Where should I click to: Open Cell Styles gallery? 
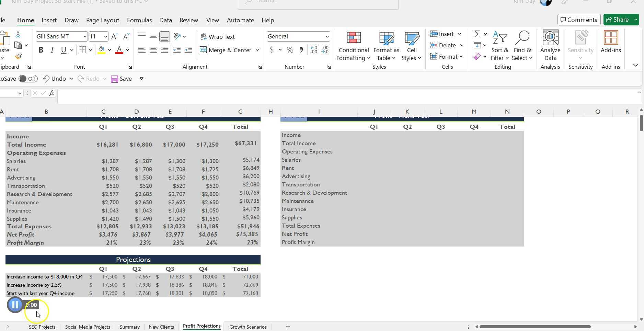411,46
